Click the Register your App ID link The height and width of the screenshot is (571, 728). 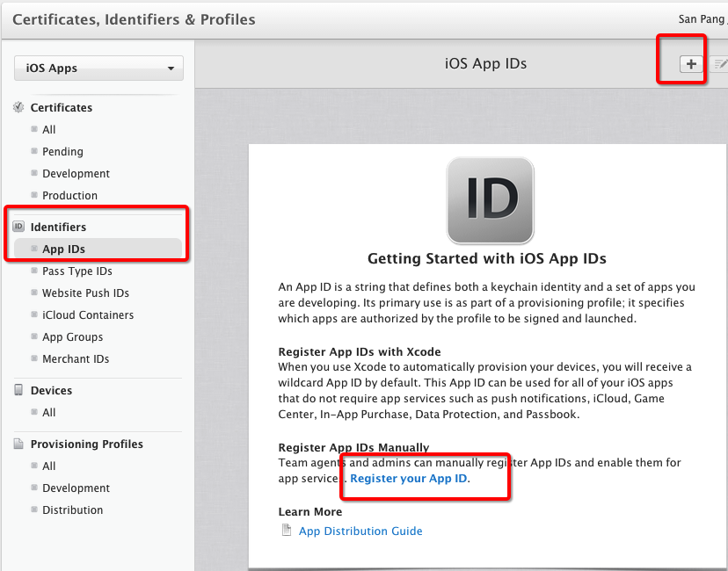click(x=409, y=478)
